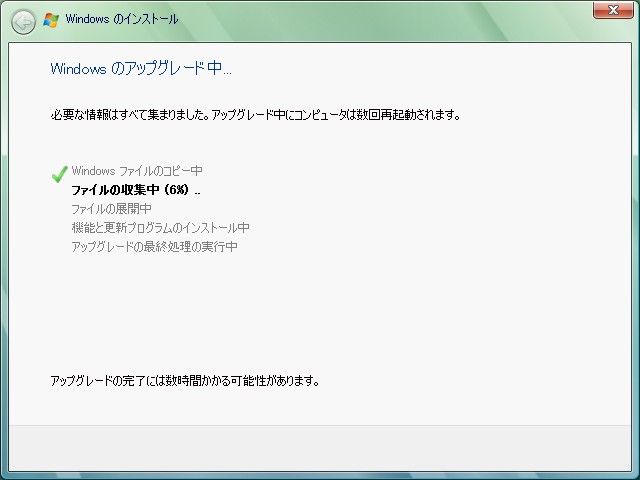Click the back arrow button in title bar
This screenshot has height=480, width=640.
click(23, 20)
